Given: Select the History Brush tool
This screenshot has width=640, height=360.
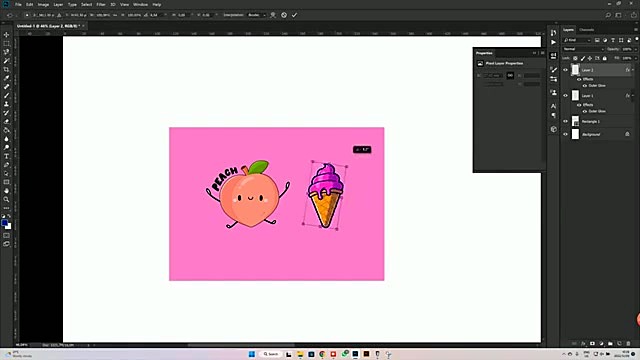Looking at the screenshot, I should pos(6,113).
